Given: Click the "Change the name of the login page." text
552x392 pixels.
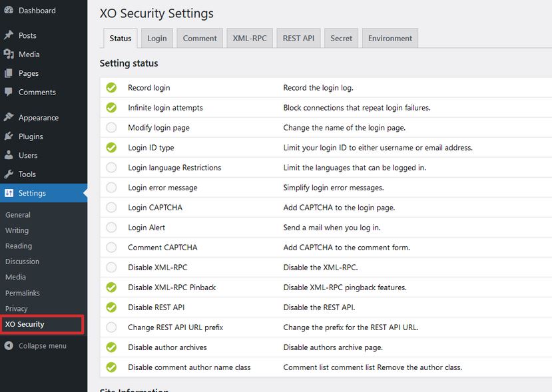Looking at the screenshot, I should 344,128.
